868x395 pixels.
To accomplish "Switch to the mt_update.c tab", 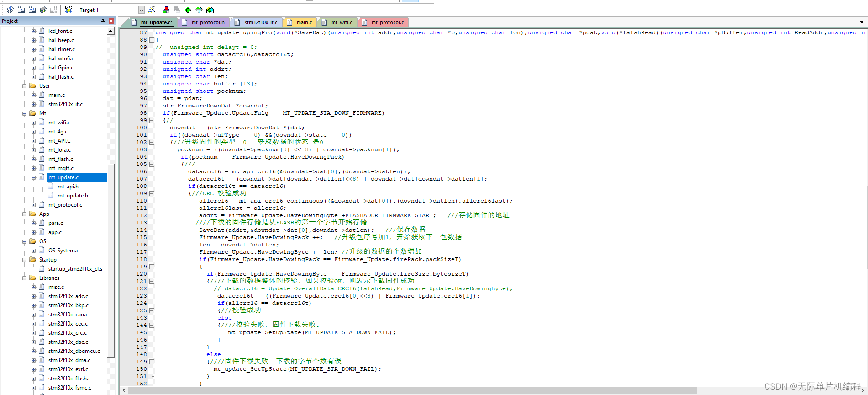I will [x=153, y=22].
